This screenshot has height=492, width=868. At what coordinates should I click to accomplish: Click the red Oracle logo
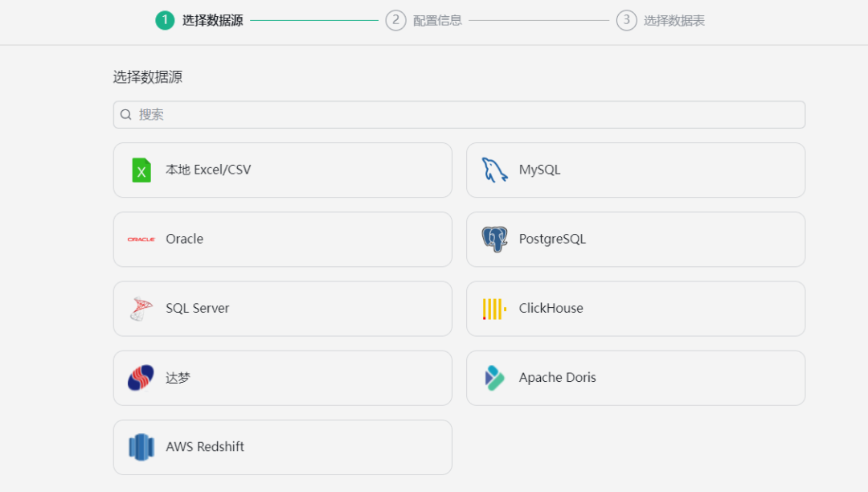tap(141, 239)
